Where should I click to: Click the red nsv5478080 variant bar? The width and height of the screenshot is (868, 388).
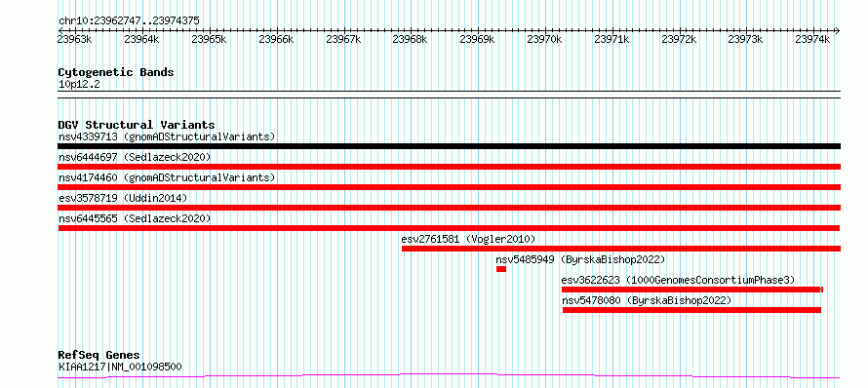point(691,310)
